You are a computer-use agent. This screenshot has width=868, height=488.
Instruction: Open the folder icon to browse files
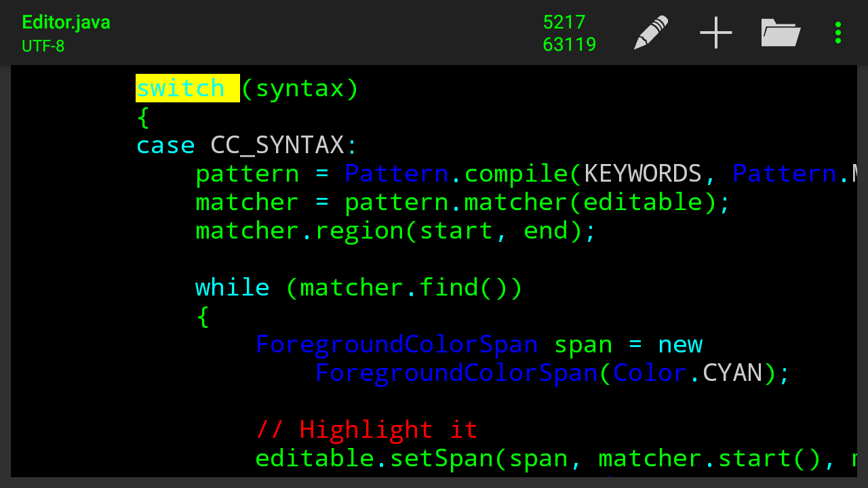coord(780,33)
